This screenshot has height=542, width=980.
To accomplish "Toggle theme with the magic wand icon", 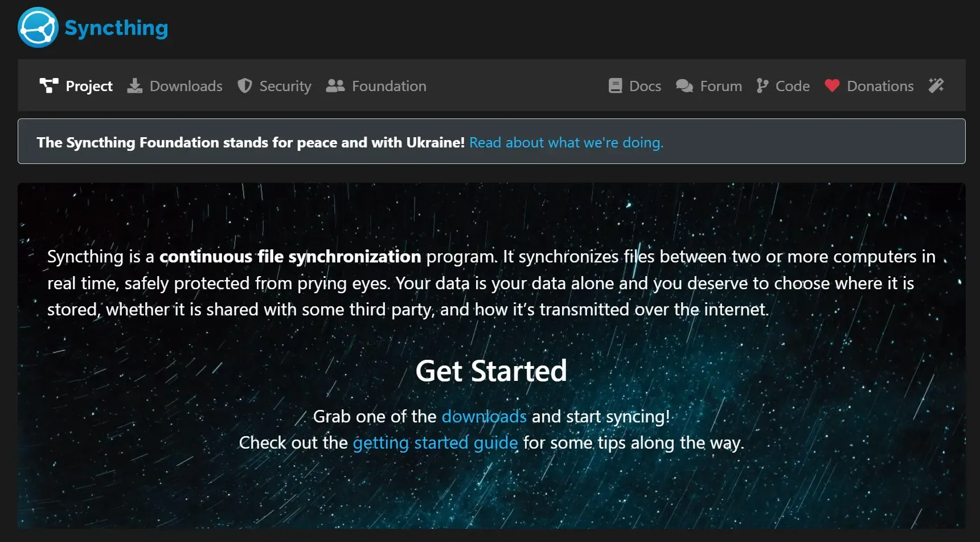I will click(936, 85).
